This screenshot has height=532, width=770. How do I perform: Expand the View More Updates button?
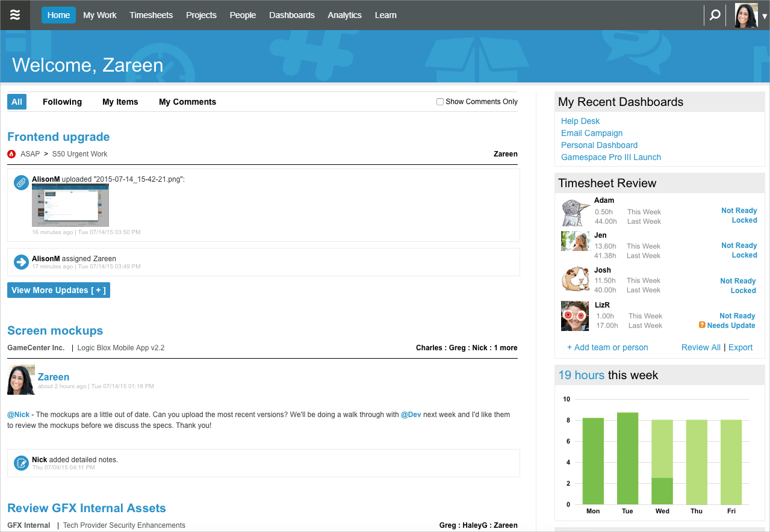click(x=58, y=290)
